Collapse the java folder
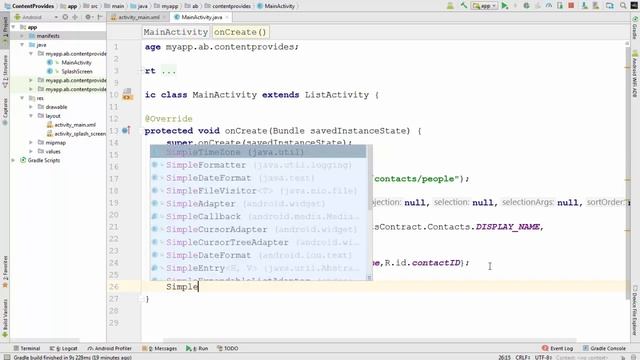 pos(22,45)
